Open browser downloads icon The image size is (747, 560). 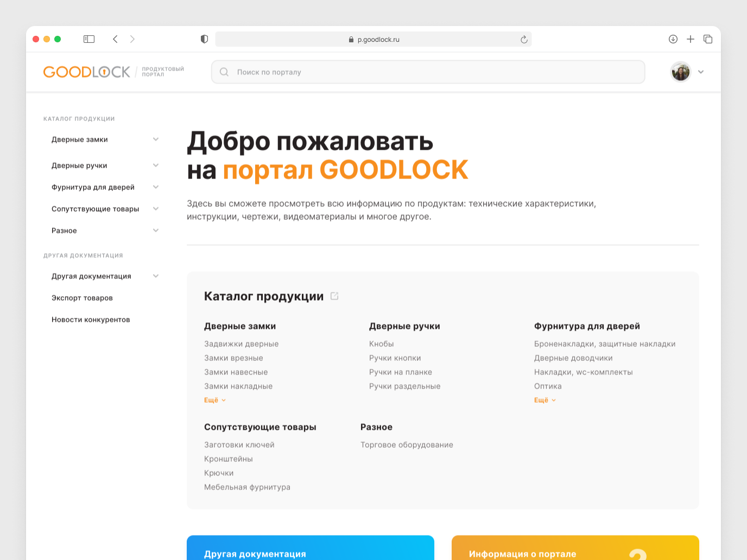[673, 39]
